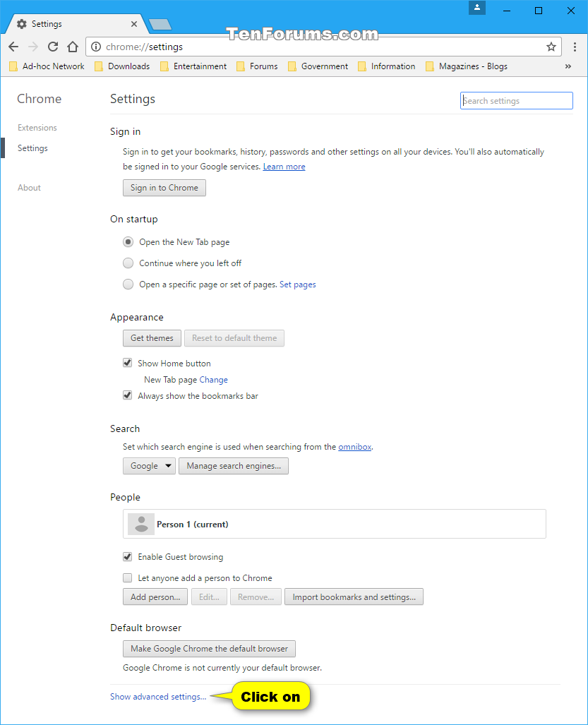The image size is (588, 725).
Task: Open the Home page button
Action: tap(73, 47)
